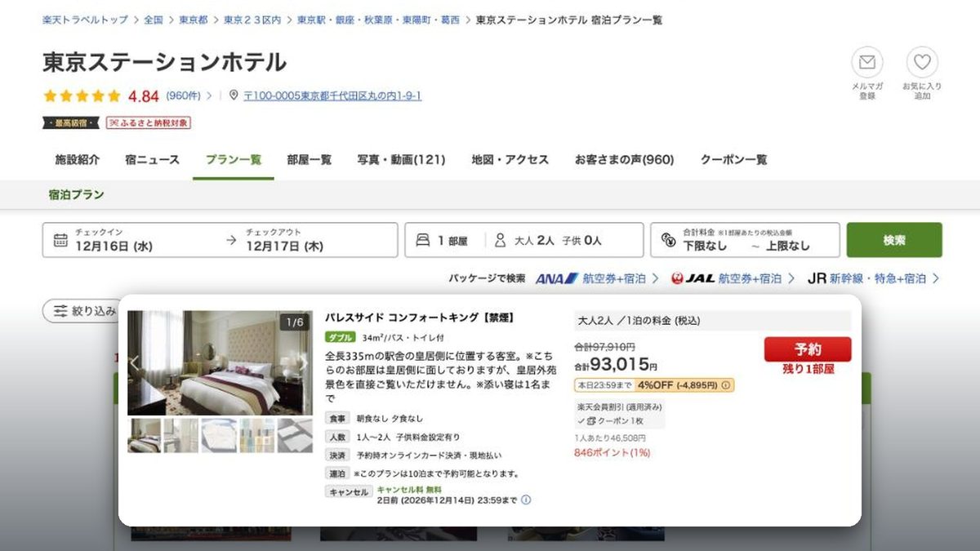This screenshot has width=980, height=551.
Task: Open the 上限なし maximum price dropdown
Action: click(x=788, y=246)
